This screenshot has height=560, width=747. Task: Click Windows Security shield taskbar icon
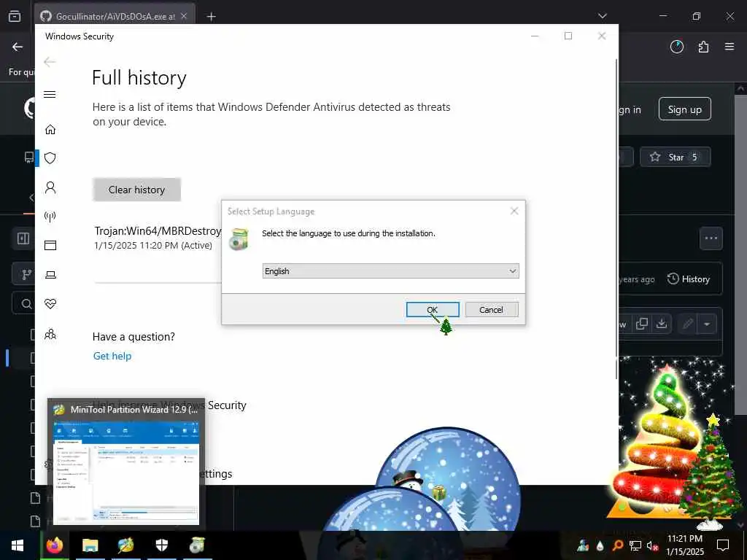(161, 545)
